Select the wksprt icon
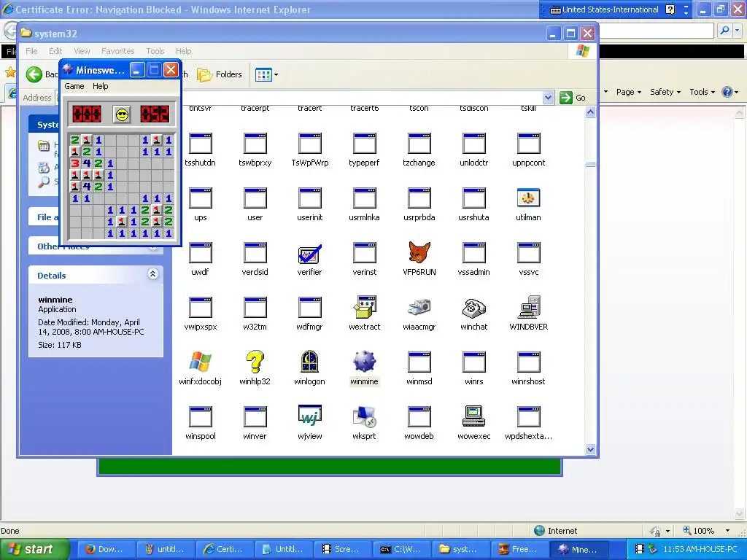Viewport: 747px width, 560px height. (x=365, y=417)
